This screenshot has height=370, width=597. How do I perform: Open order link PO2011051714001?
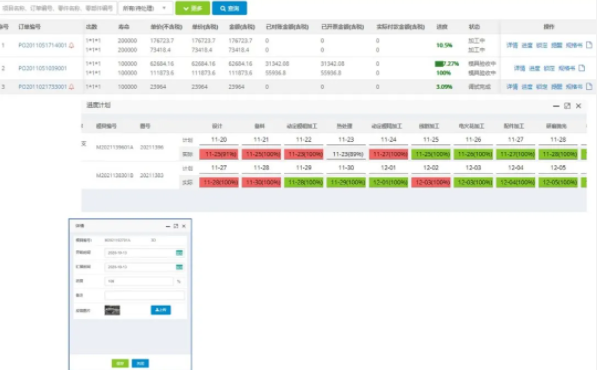pyautogui.click(x=42, y=45)
